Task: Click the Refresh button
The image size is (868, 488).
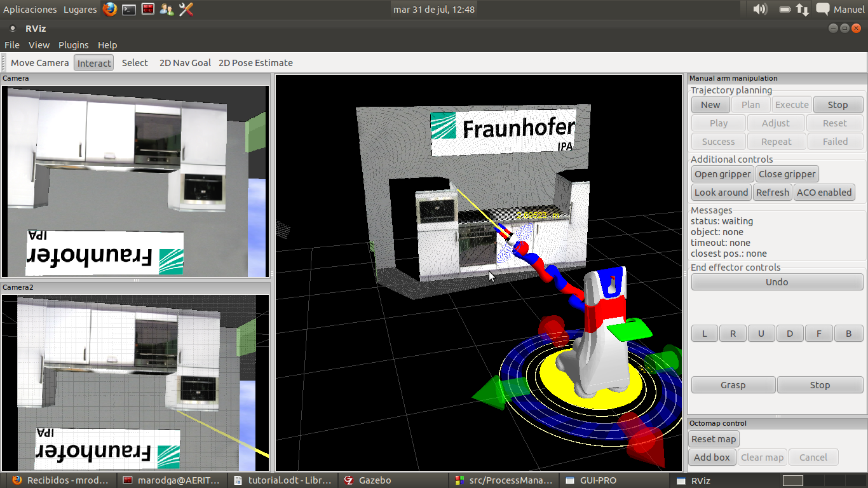Action: (772, 193)
